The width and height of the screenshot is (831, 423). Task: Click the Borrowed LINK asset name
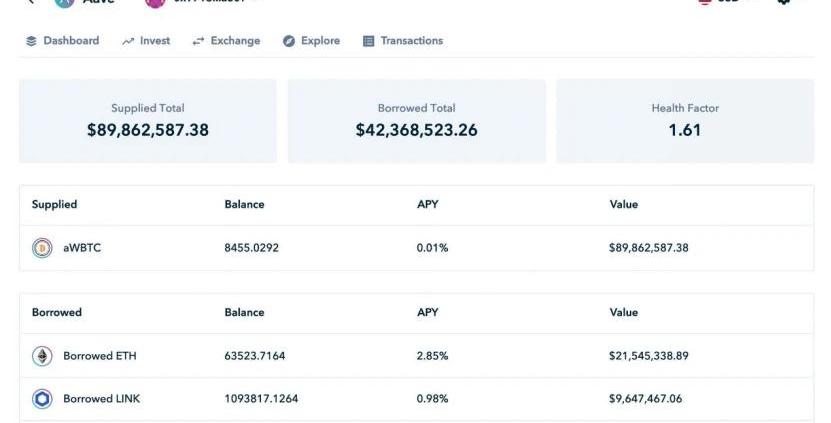101,399
